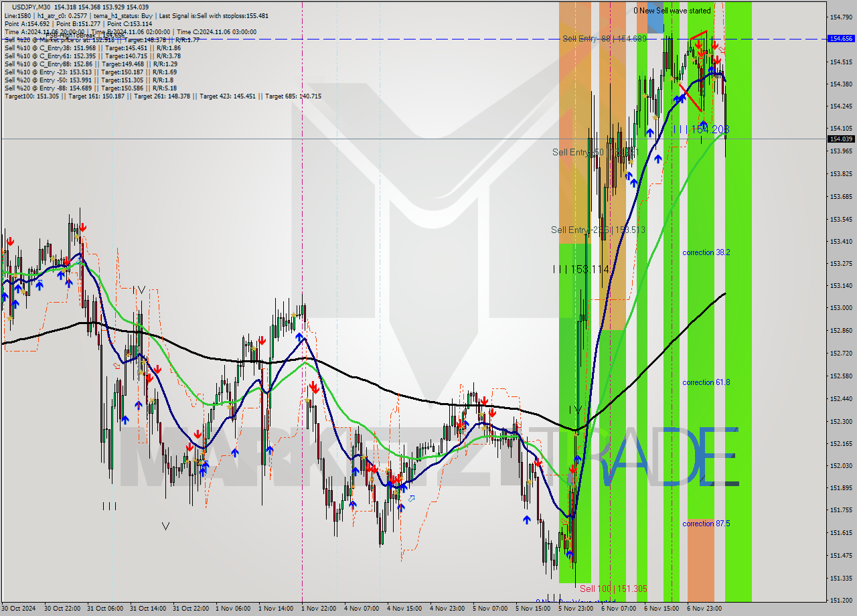Click the 'correction 61.8' label
The width and height of the screenshot is (857, 616).
(706, 382)
